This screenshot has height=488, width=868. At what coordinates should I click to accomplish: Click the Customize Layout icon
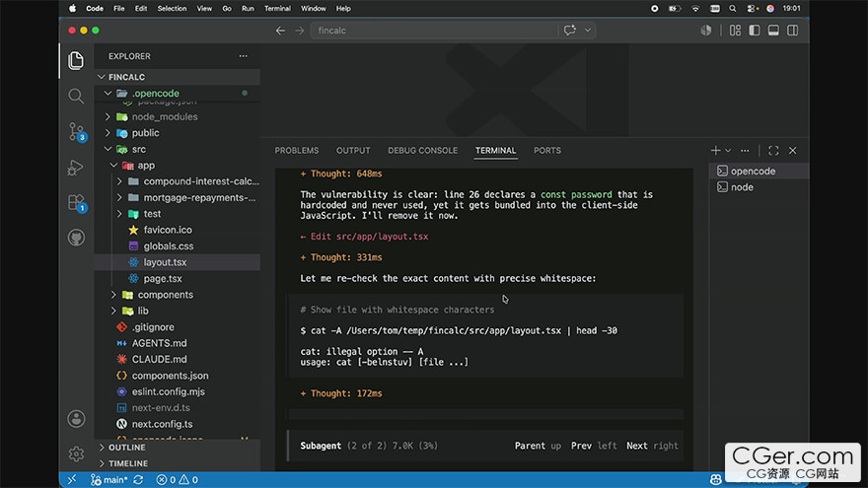(735, 31)
